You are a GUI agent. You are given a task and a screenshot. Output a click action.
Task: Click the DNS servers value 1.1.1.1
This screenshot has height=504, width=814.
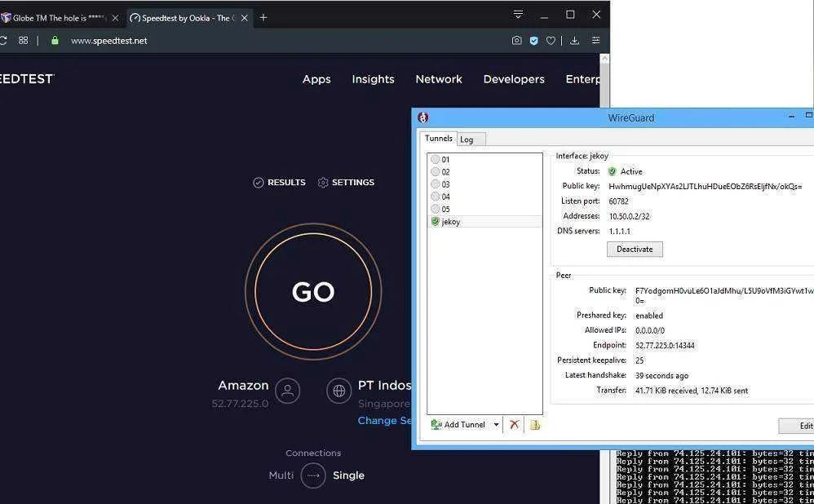tap(619, 231)
